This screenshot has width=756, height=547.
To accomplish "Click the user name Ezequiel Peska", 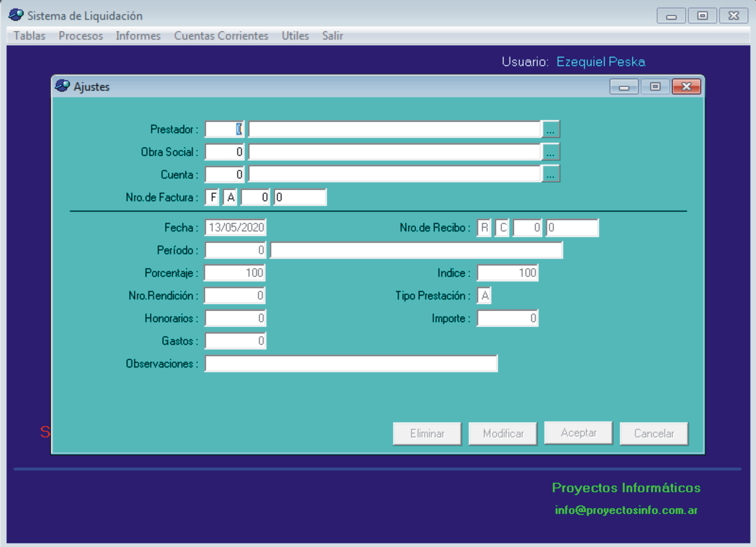I will [x=601, y=62].
